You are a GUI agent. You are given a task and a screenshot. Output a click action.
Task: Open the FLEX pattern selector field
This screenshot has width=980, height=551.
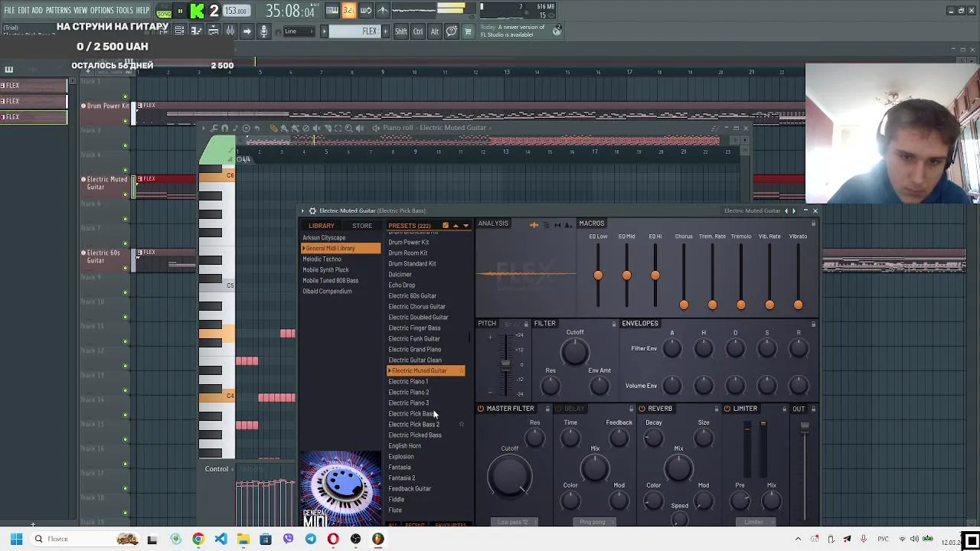pos(354,31)
